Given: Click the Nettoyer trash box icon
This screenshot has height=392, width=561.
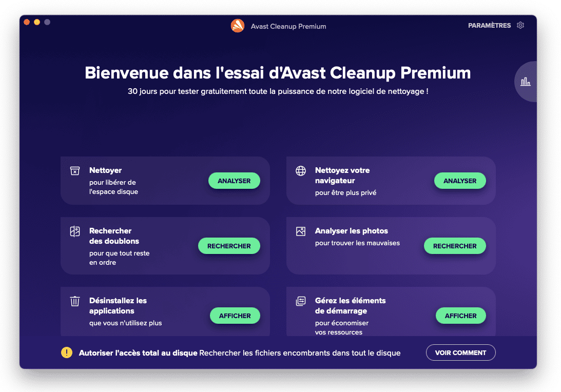Looking at the screenshot, I should click(75, 171).
